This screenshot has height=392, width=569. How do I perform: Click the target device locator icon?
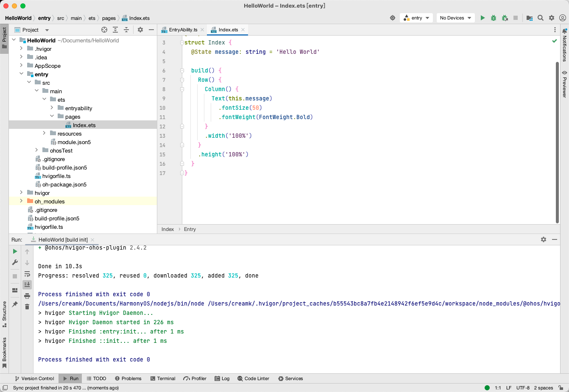pyautogui.click(x=393, y=18)
